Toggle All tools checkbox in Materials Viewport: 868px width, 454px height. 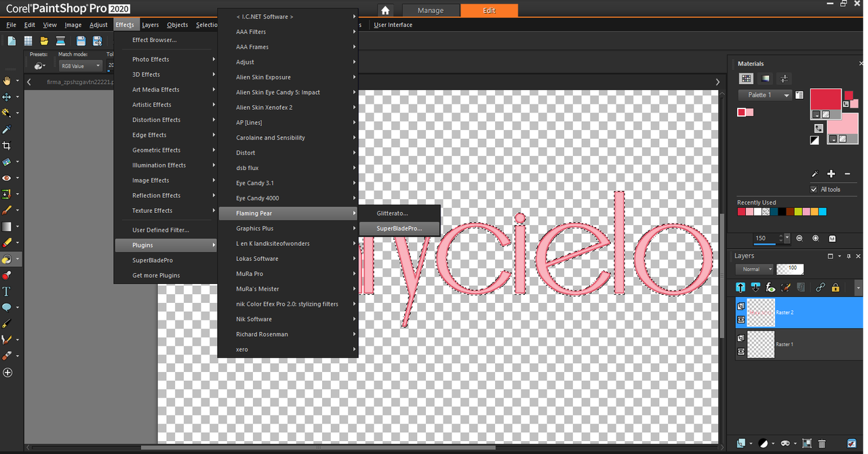click(814, 189)
